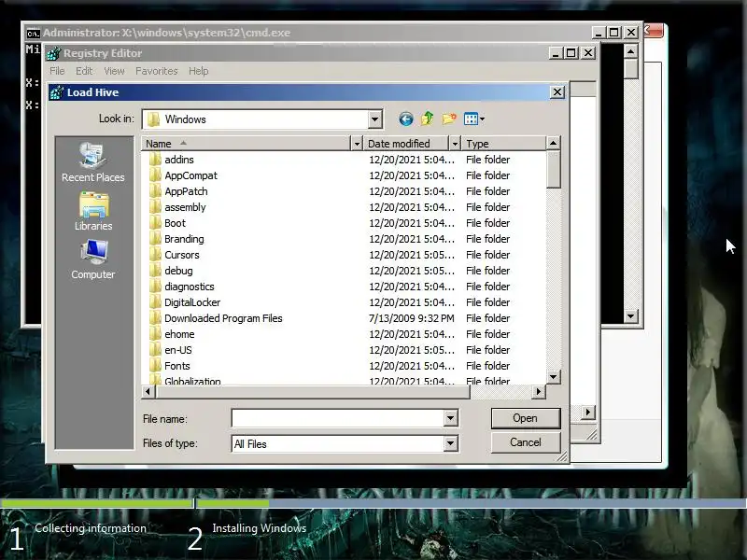The height and width of the screenshot is (560, 747).
Task: Sort by the Date modified header
Action: coord(405,144)
